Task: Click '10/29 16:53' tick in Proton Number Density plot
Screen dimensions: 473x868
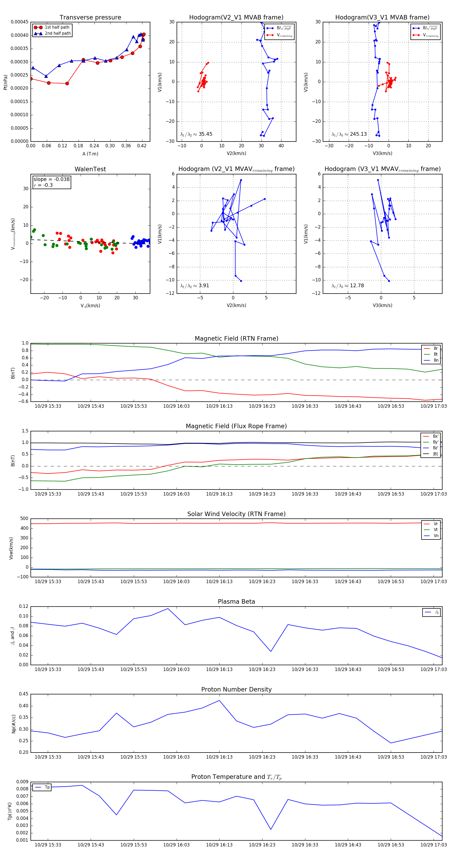Action: [390, 757]
